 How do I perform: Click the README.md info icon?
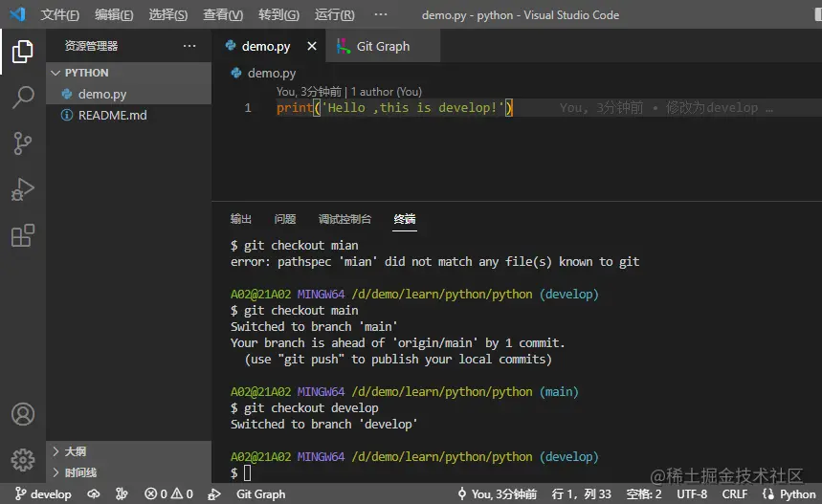pyautogui.click(x=67, y=115)
